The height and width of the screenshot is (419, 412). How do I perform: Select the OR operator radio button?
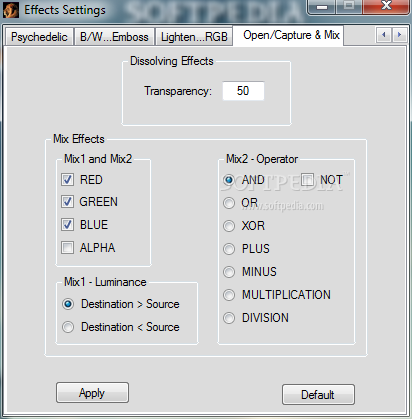click(229, 203)
